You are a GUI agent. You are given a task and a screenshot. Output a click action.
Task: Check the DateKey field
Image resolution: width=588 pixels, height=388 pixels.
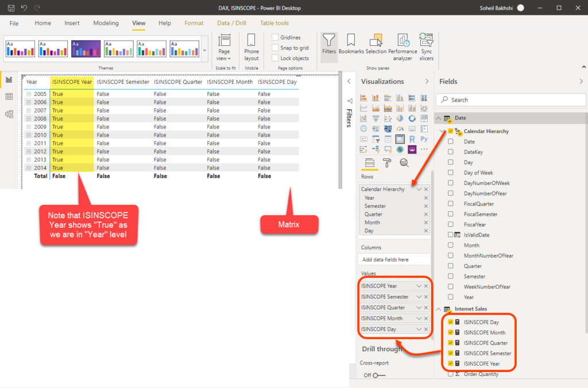(451, 152)
